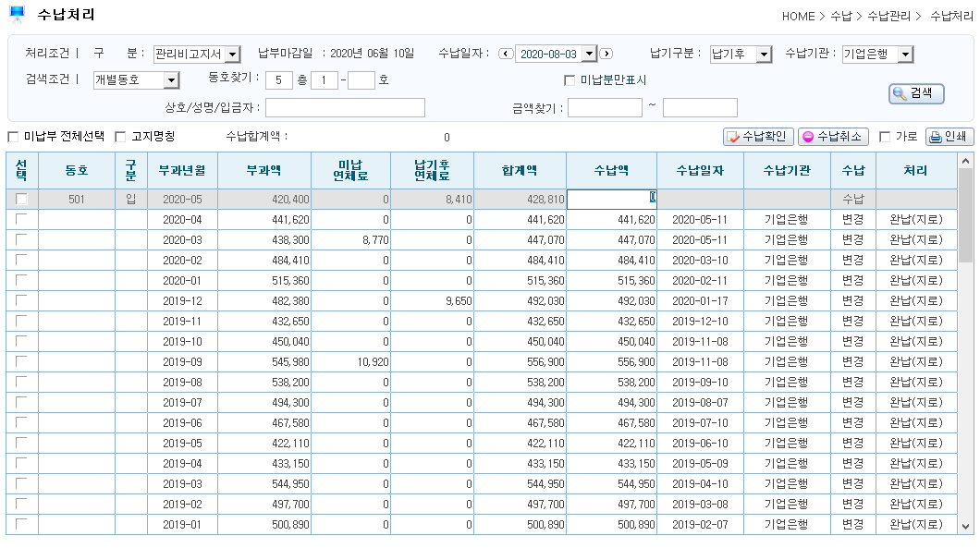Click 변경 in the 2019-01 row
The height and width of the screenshot is (560, 980).
[853, 524]
